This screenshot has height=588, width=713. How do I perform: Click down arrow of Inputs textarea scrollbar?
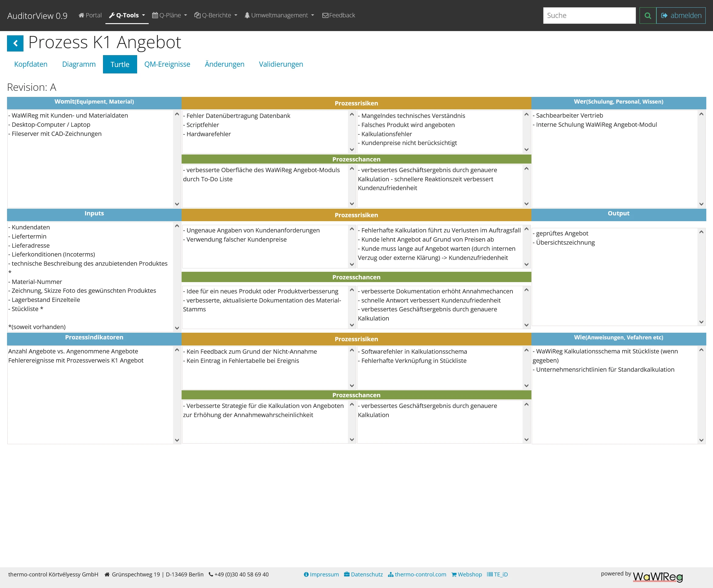(177, 328)
